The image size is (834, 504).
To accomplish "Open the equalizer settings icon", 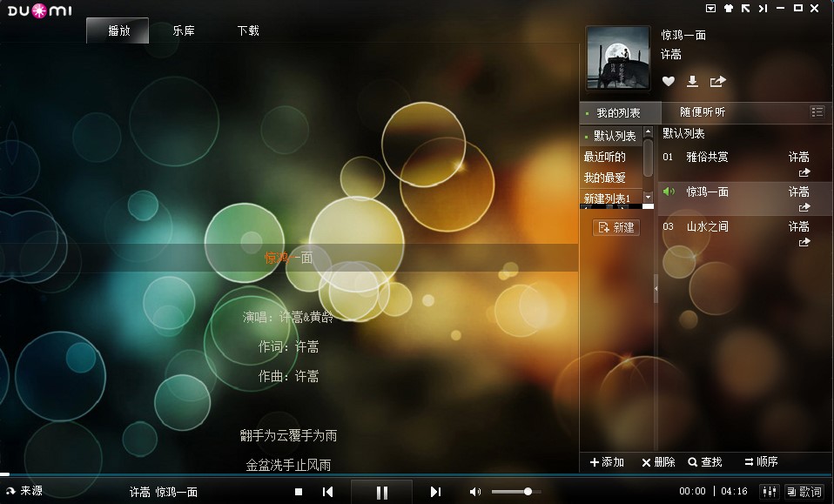I will 769,492.
